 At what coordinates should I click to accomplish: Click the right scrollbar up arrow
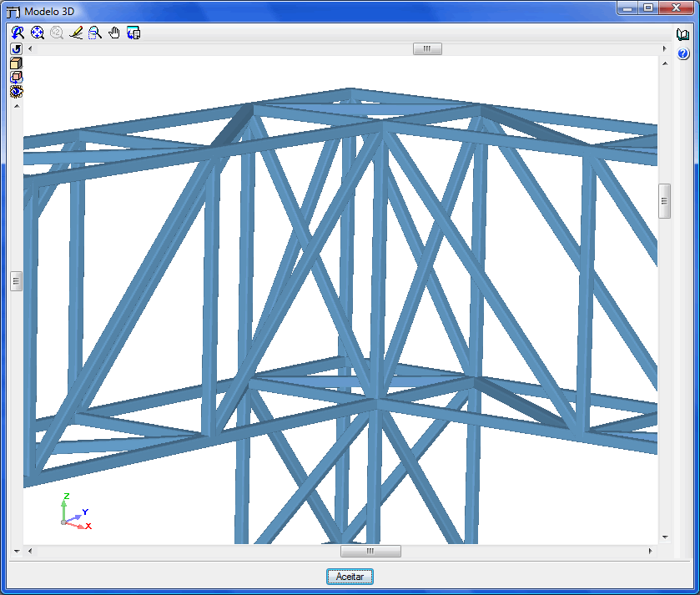pos(665,63)
